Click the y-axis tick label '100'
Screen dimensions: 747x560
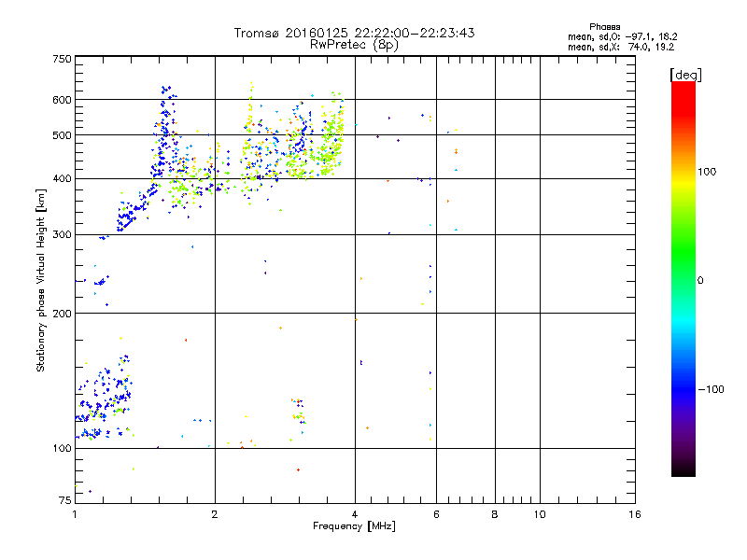[x=62, y=449]
